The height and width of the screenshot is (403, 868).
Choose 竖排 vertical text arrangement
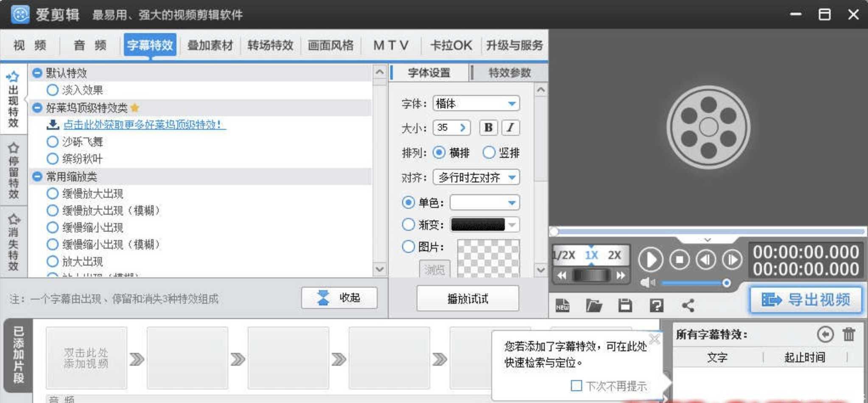coord(489,152)
